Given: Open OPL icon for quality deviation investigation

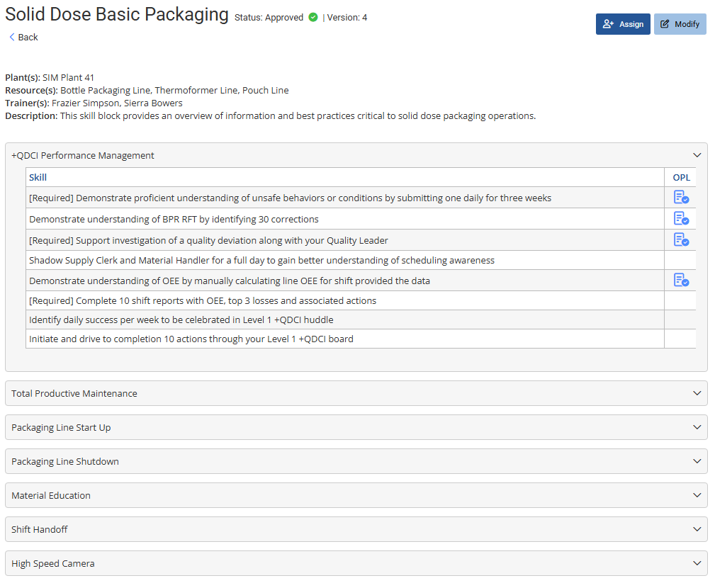Looking at the screenshot, I should coord(680,240).
